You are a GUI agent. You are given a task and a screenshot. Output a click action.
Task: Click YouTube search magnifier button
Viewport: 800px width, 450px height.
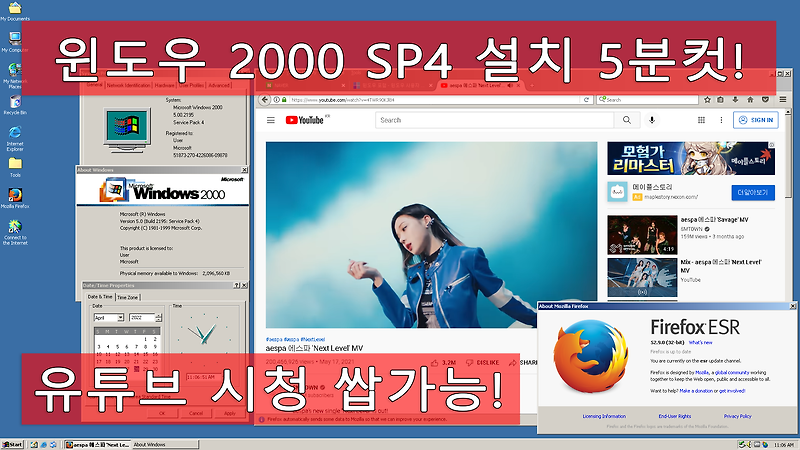click(627, 120)
